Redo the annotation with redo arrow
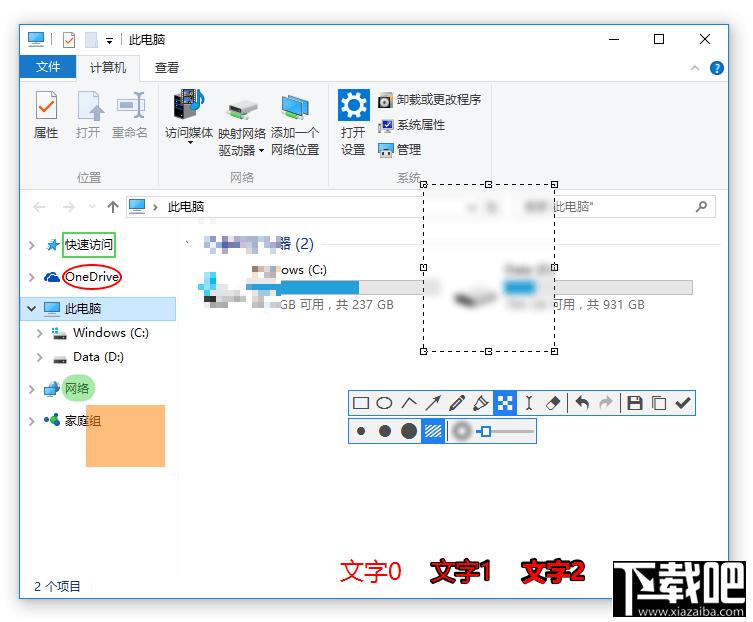The height and width of the screenshot is (622, 753). point(606,403)
